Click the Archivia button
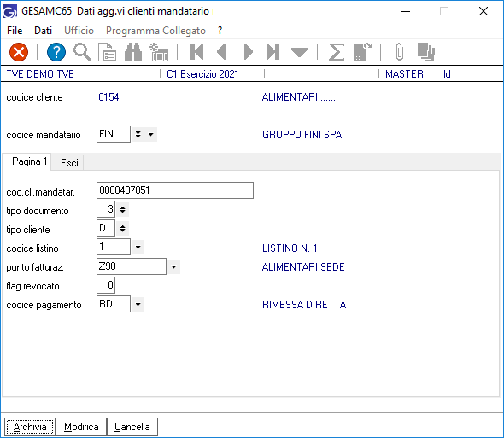This screenshot has width=504, height=438. coord(30,427)
